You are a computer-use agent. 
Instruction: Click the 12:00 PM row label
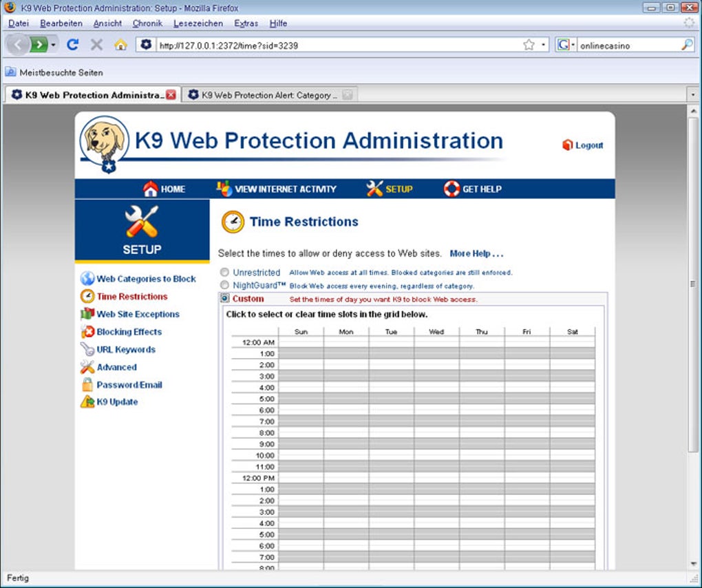click(x=258, y=478)
